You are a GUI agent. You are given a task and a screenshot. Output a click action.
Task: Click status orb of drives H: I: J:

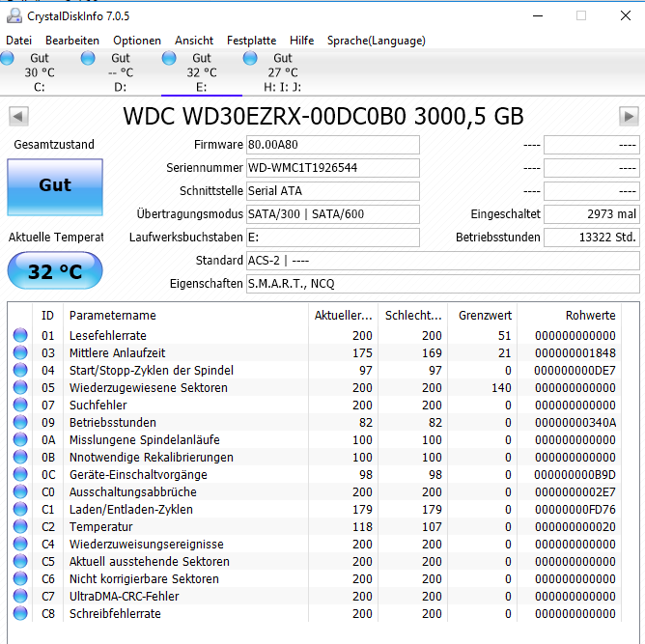pyautogui.click(x=250, y=58)
